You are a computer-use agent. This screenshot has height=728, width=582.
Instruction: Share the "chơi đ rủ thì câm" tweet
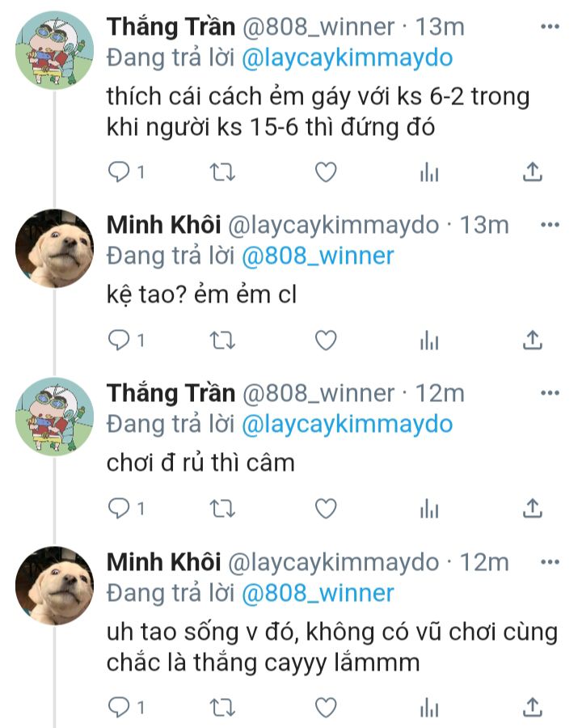533,508
